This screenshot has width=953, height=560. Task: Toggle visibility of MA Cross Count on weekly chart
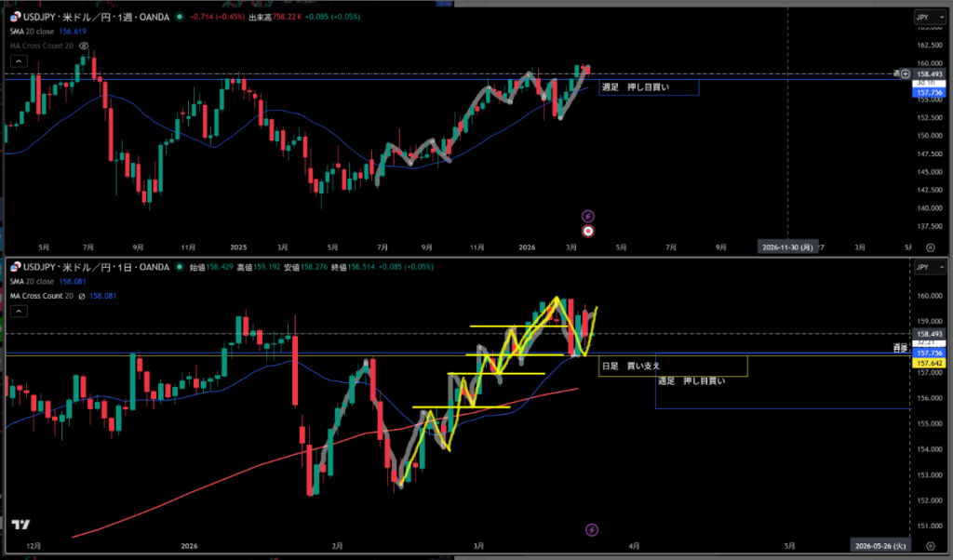[x=84, y=45]
